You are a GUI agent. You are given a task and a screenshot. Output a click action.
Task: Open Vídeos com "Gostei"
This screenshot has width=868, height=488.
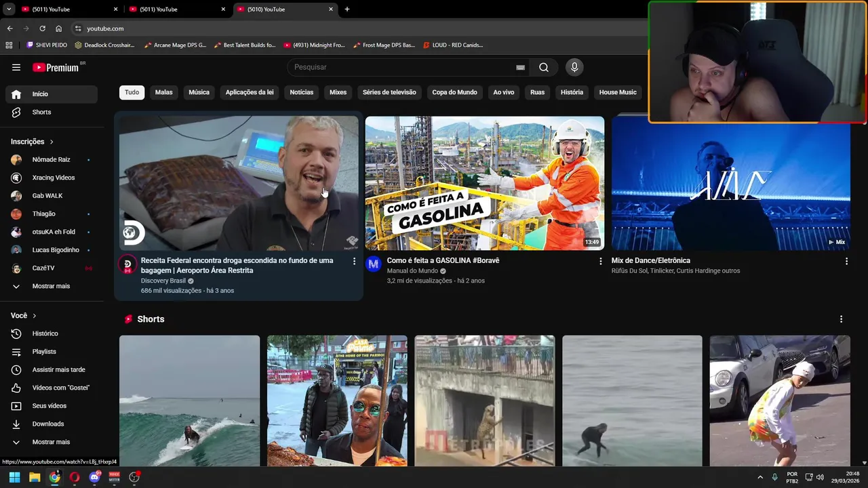(x=52, y=388)
